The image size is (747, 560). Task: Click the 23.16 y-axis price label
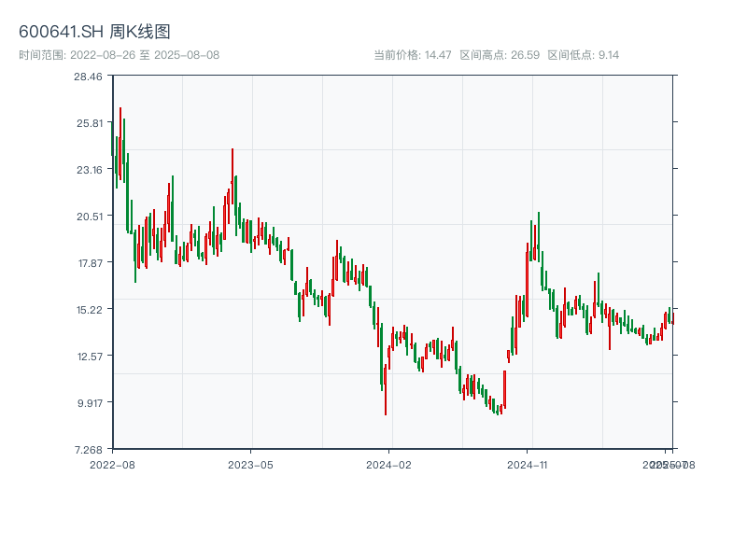[x=90, y=170]
